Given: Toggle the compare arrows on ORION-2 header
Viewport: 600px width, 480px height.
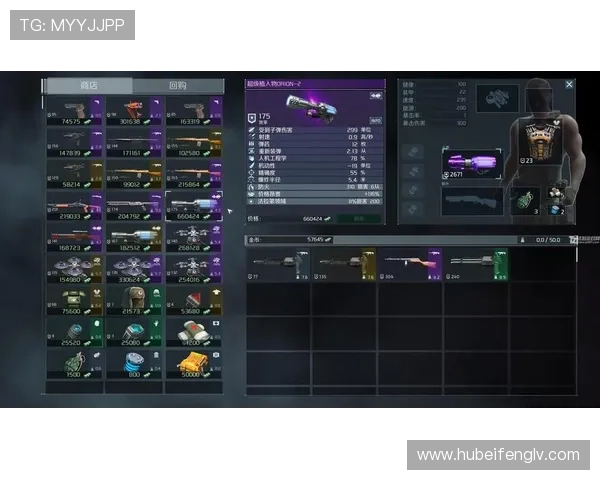Looking at the screenshot, I should [375, 96].
